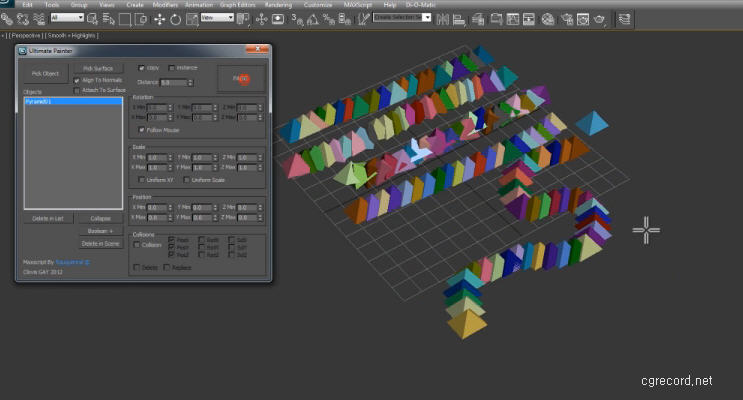Activate the Bind to Space Warp tool
This screenshot has height=400, width=743.
39,19
